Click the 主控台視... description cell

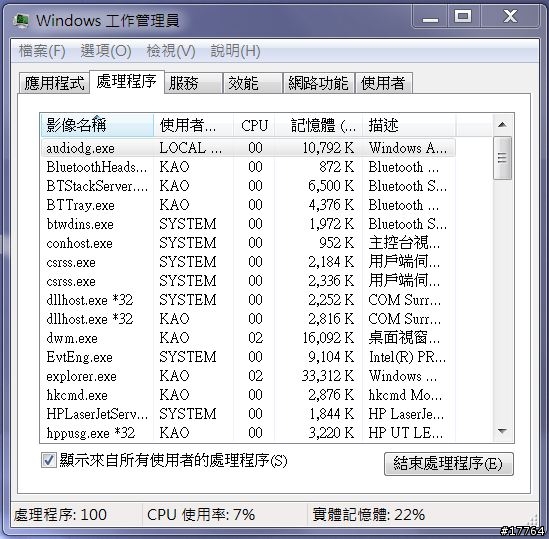click(404, 243)
